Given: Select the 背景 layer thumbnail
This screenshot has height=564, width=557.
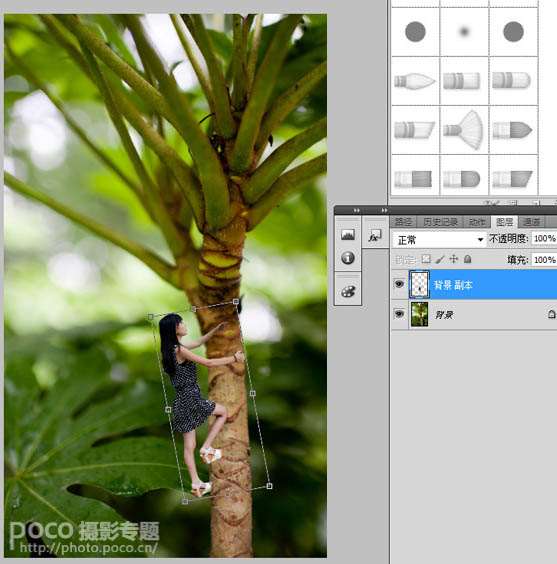Looking at the screenshot, I should click(419, 314).
